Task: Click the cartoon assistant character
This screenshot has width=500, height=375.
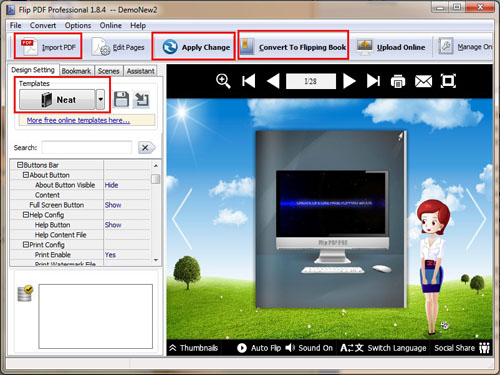Action: click(x=433, y=267)
